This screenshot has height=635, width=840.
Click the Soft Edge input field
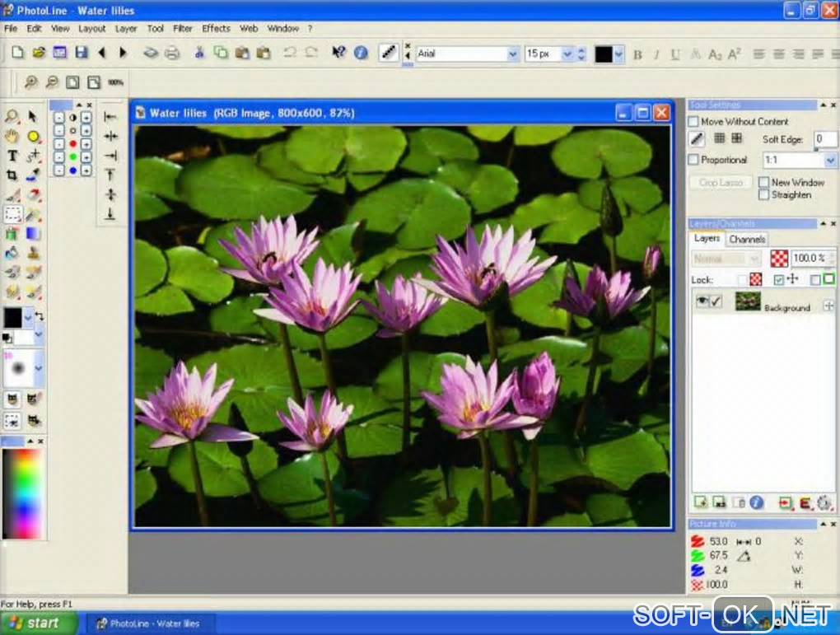(824, 139)
